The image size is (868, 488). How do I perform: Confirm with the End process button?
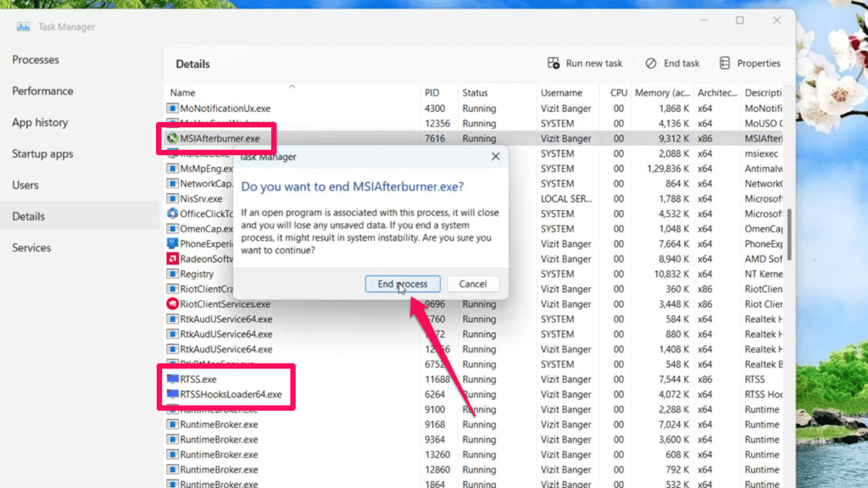403,284
